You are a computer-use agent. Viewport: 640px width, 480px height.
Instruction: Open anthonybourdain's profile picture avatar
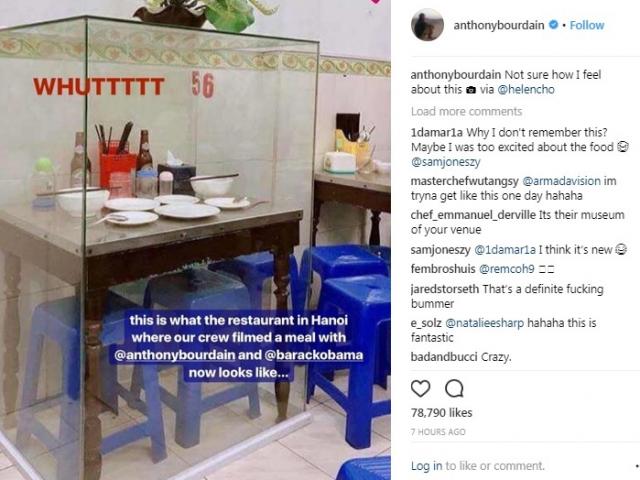427,25
